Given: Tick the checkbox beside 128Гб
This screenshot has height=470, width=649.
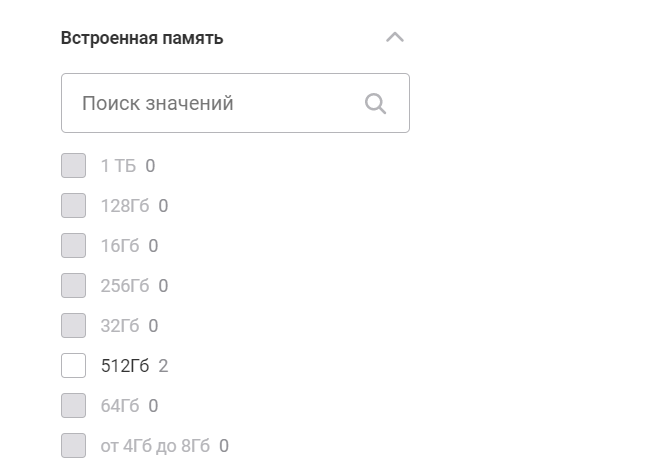Looking at the screenshot, I should [x=74, y=206].
